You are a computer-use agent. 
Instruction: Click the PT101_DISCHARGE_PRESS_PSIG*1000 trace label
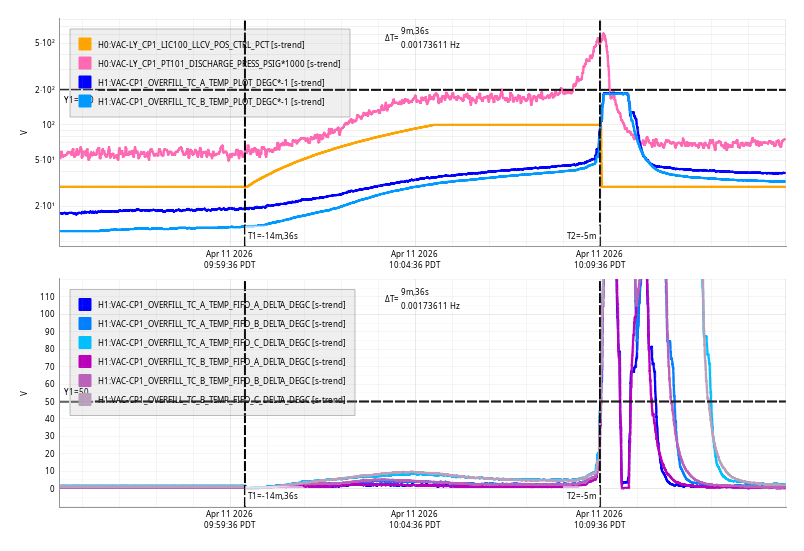(218, 63)
